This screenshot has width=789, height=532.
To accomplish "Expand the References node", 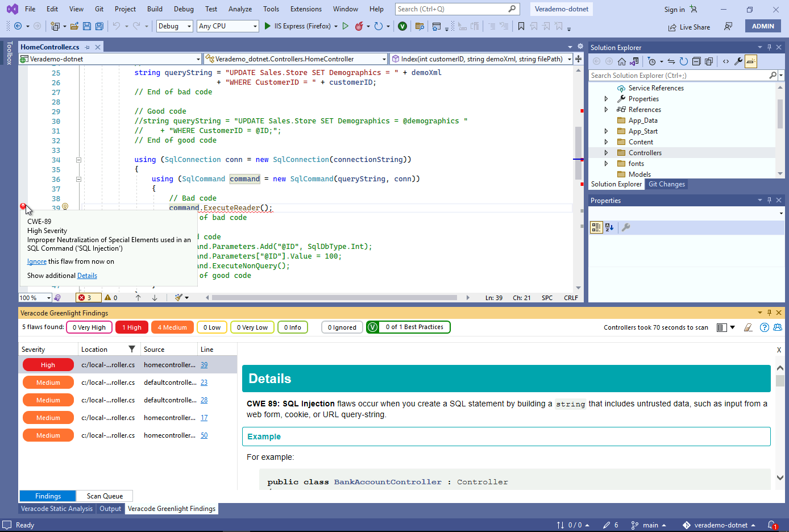I will point(606,110).
